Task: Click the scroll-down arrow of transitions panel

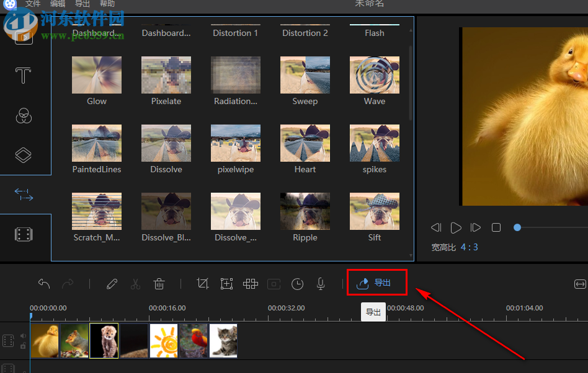Action: pyautogui.click(x=411, y=256)
